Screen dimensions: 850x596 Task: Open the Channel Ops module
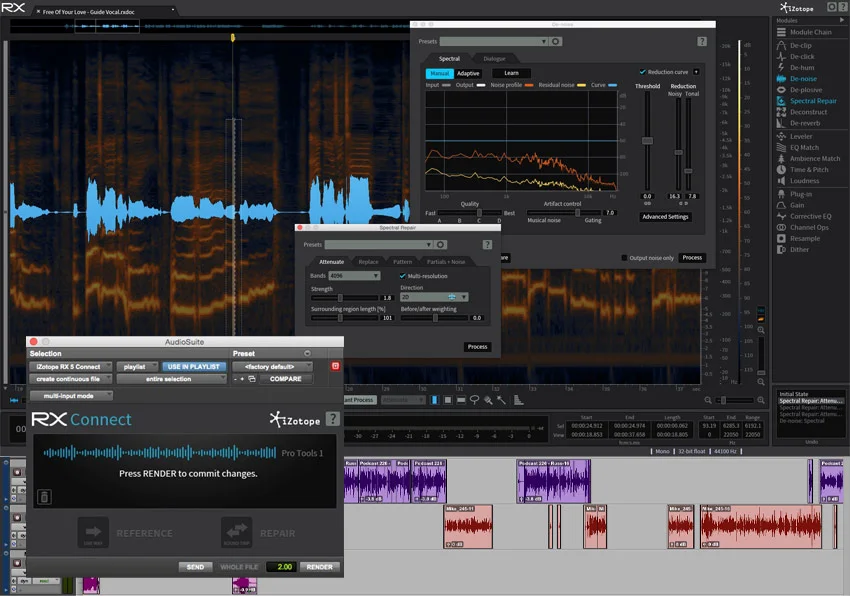pos(809,228)
